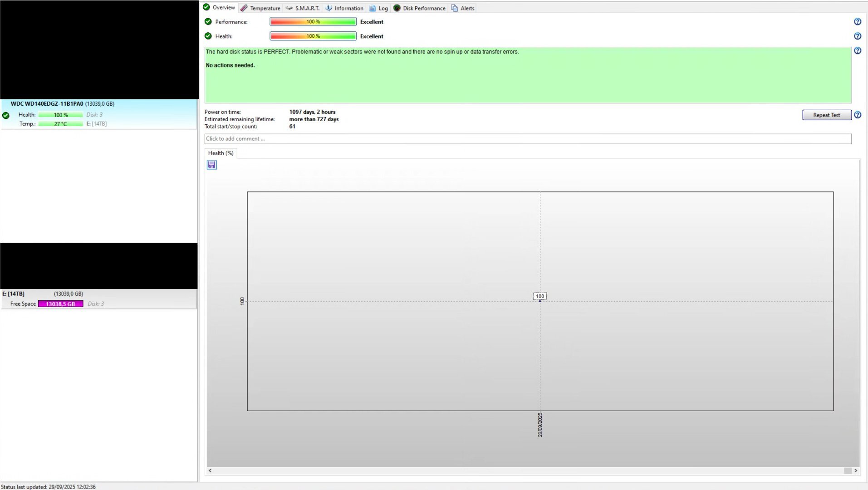Click green check icon beside Performance label
The width and height of the screenshot is (868, 490).
[208, 22]
